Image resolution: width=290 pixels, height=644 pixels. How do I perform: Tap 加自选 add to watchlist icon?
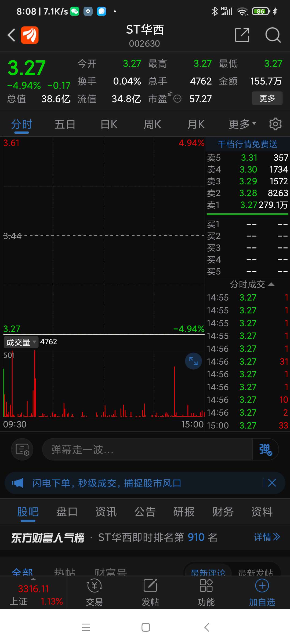(x=262, y=593)
